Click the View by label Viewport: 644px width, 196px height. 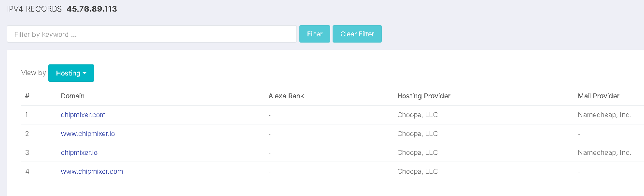click(x=34, y=73)
